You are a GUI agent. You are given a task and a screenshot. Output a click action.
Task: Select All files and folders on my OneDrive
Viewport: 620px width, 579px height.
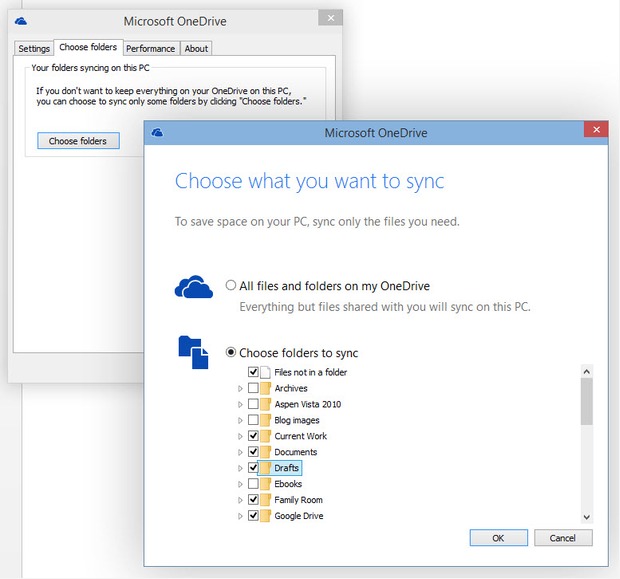(231, 285)
